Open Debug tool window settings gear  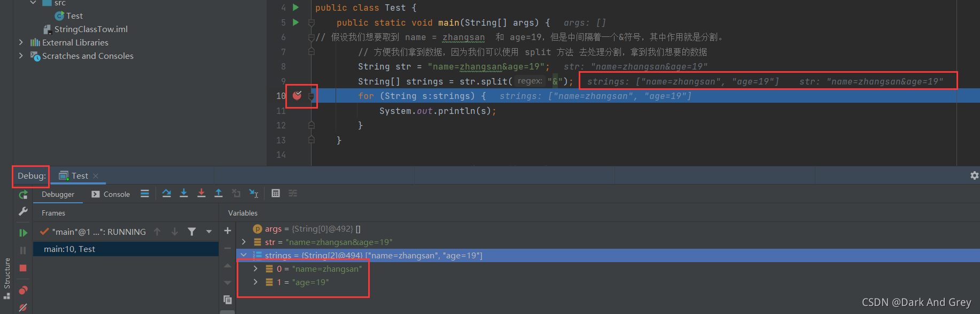974,175
